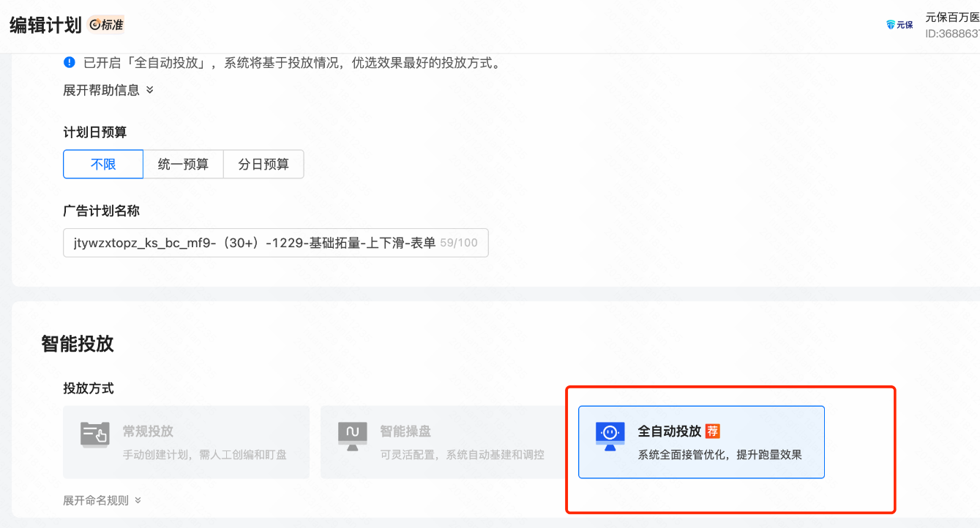The image size is (980, 528).
Task: Choose the 统一预算 budget option
Action: point(183,164)
